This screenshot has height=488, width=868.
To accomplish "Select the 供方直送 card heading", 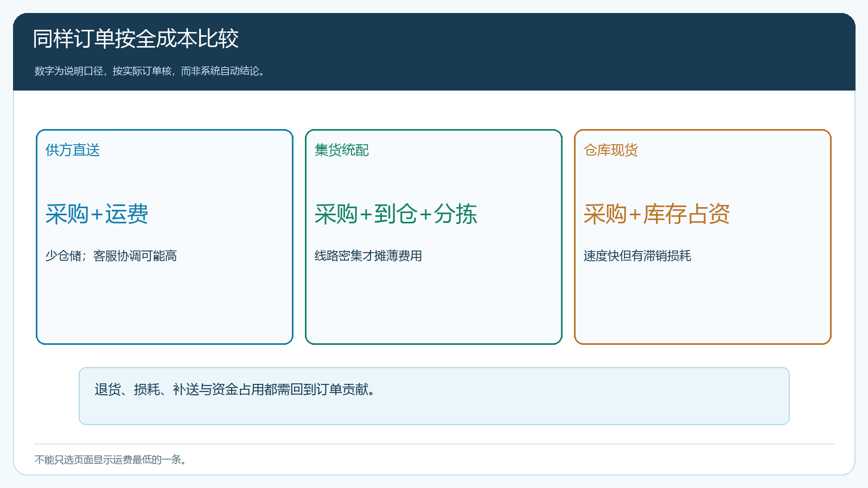I will [x=73, y=150].
